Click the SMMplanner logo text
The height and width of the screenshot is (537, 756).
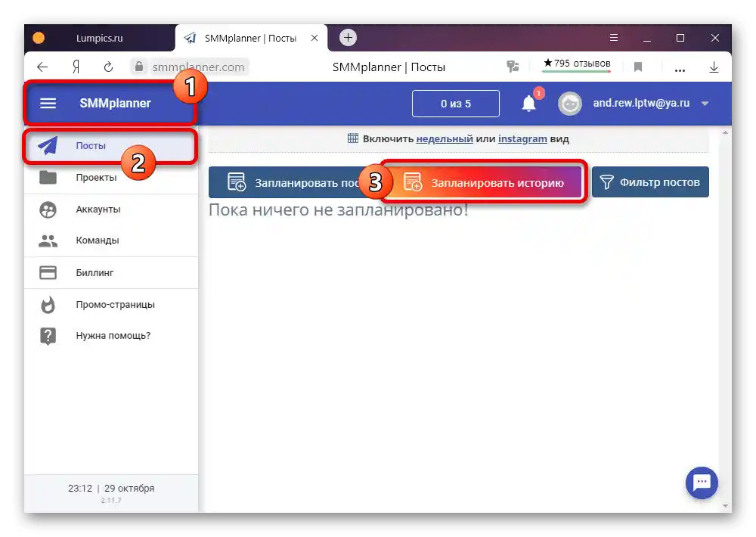[115, 104]
